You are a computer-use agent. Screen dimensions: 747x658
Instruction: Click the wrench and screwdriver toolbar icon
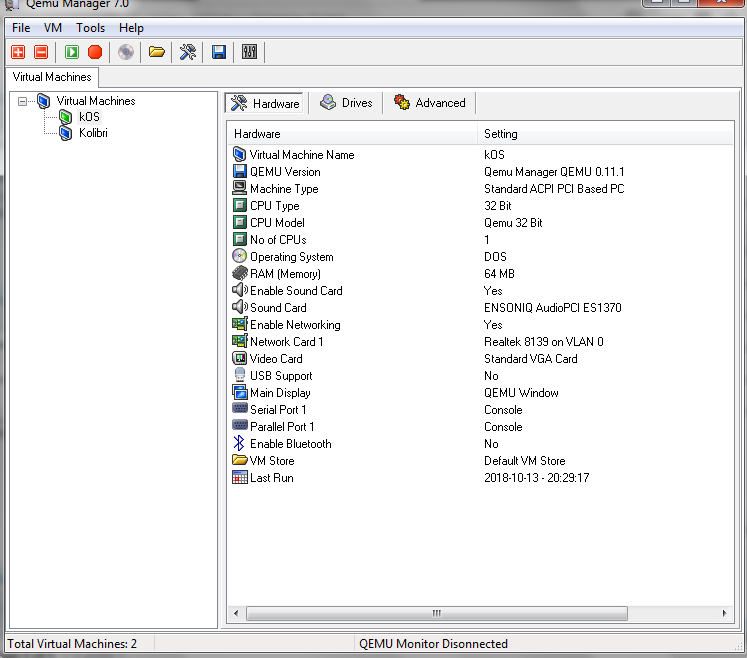[188, 52]
